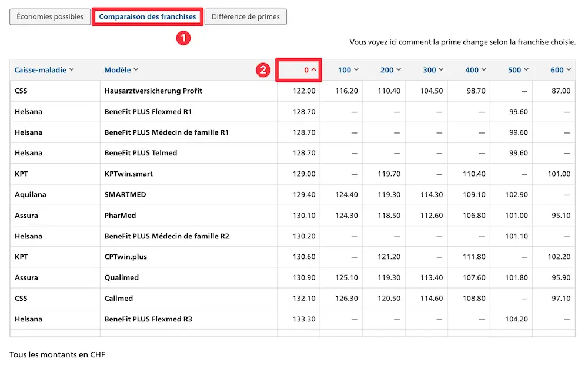Viewport: 588px width, 368px height.
Task: Select the Callmed model row
Action: (119, 299)
